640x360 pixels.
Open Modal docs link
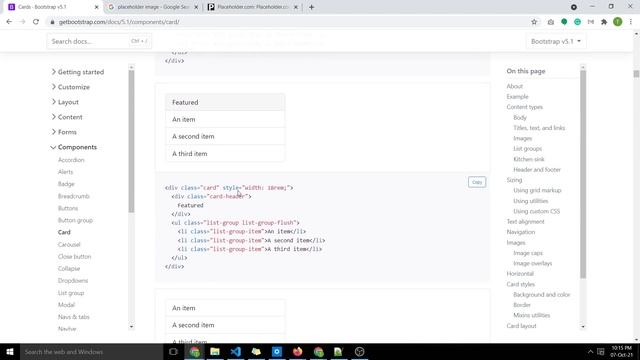point(66,305)
